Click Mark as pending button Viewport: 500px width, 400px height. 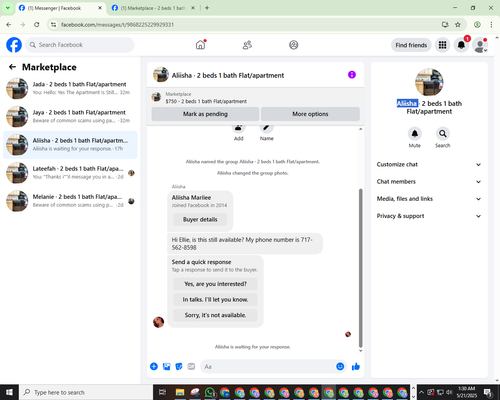coord(205,114)
